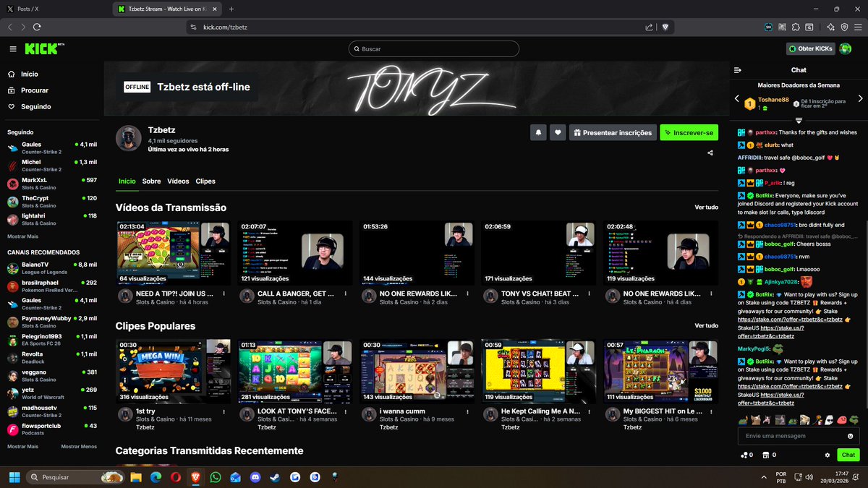This screenshot has width=868, height=488.
Task: Open a new browser tab with the plus button
Action: click(x=231, y=9)
